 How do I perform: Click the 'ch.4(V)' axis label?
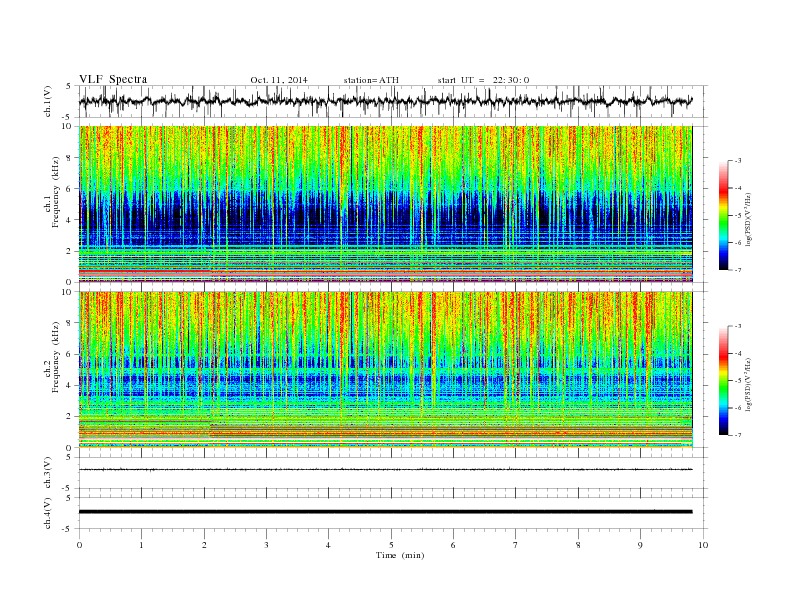[x=47, y=513]
